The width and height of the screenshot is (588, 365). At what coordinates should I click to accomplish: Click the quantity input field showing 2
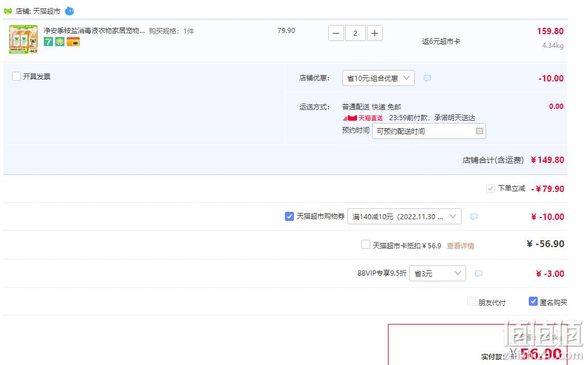coord(355,34)
